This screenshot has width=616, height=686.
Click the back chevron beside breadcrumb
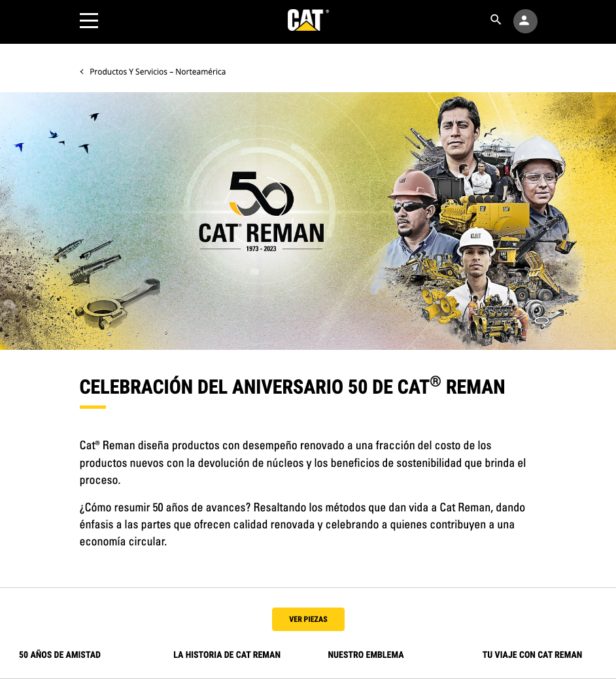[82, 72]
